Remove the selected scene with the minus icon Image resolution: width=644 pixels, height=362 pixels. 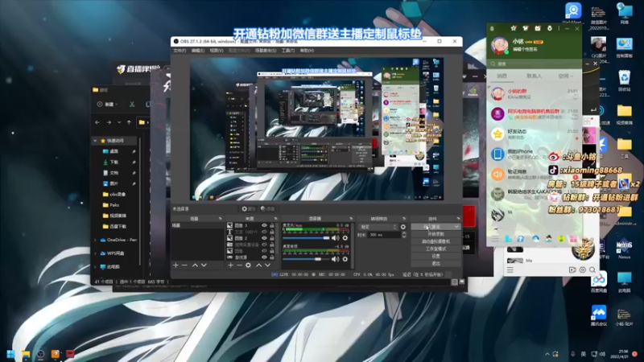185,265
